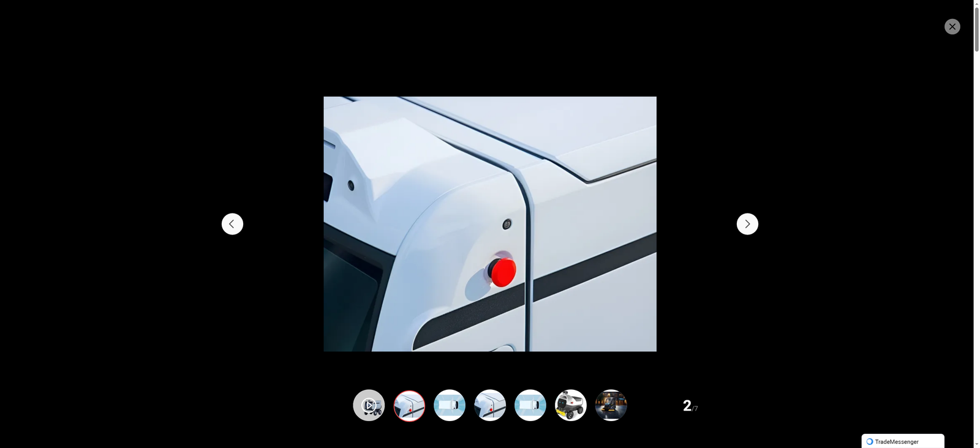Screen dimensions: 980x448
Task: Click the TradeMessenger logo icon
Action: click(x=869, y=441)
